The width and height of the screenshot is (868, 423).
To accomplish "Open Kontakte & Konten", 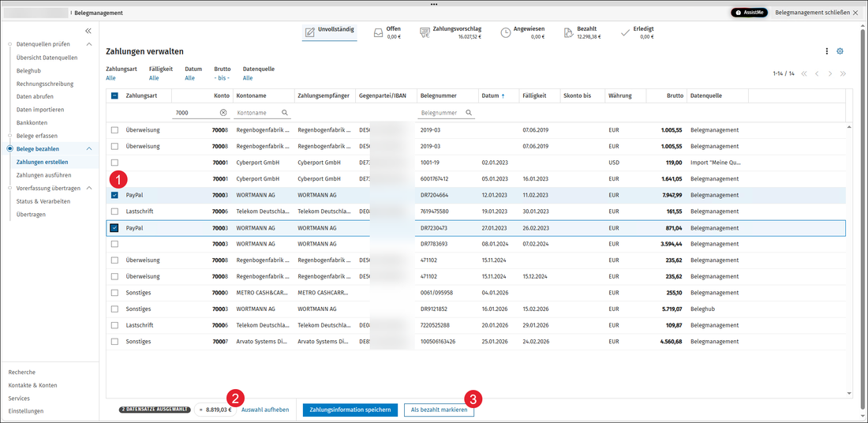I will (x=32, y=385).
